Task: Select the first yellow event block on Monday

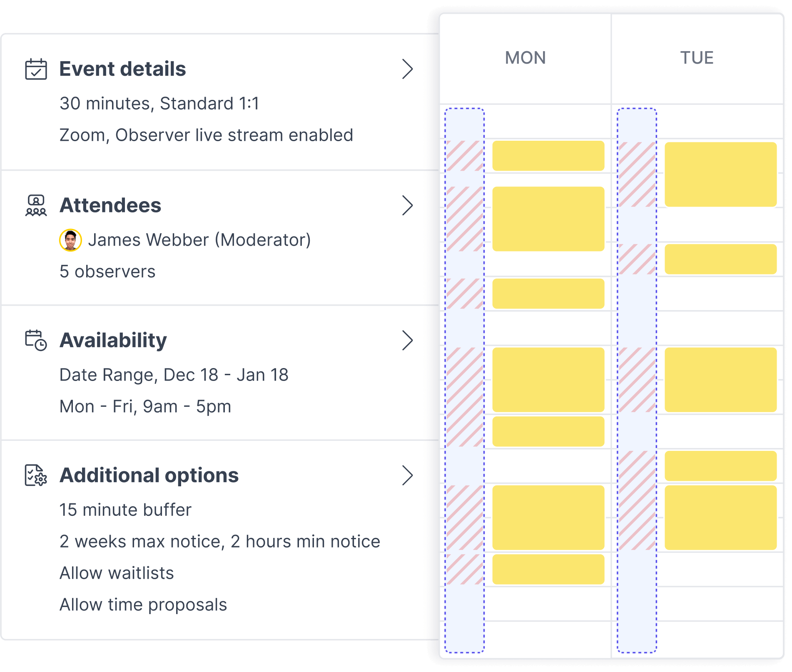Action: pos(548,155)
